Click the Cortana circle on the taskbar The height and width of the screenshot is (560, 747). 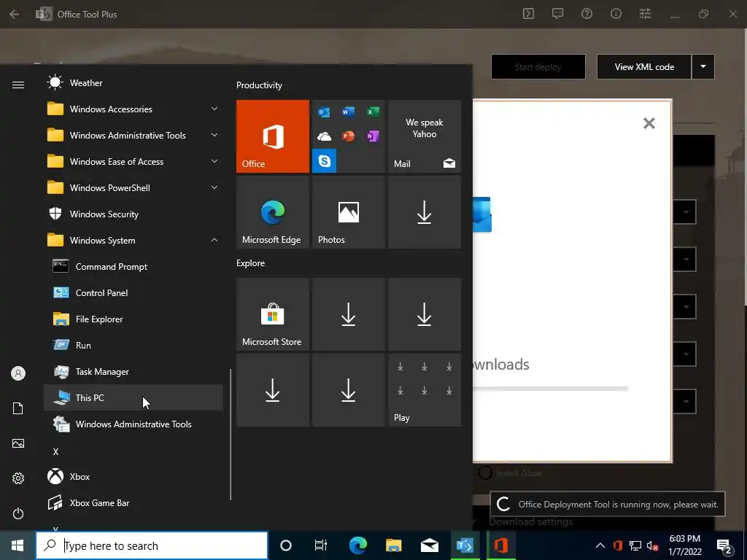pos(286,545)
